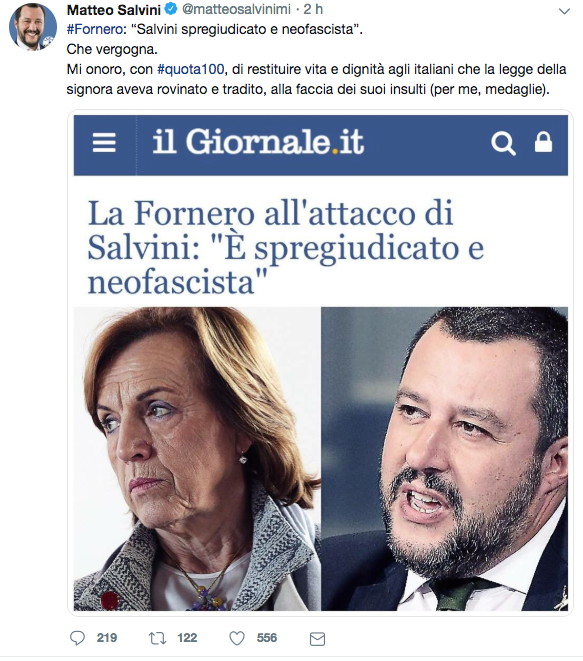Like the tweet with heart icon

[237, 638]
